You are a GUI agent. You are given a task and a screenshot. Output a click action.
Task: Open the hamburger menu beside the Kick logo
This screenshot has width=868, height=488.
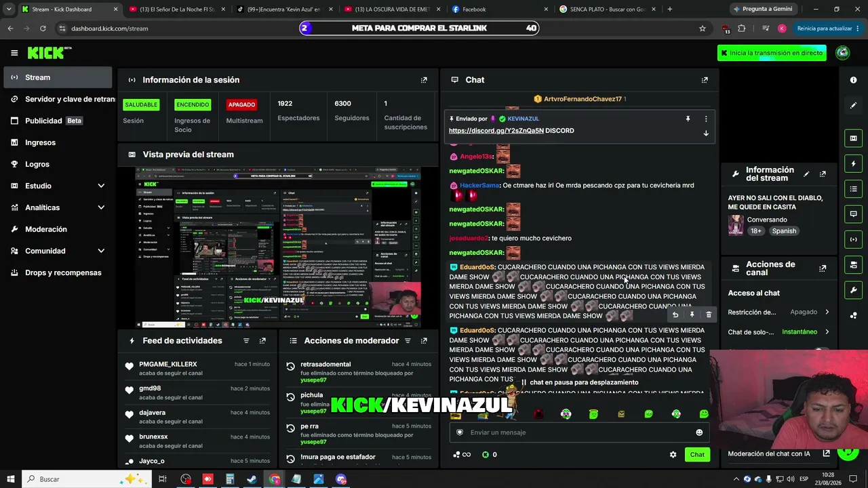14,53
